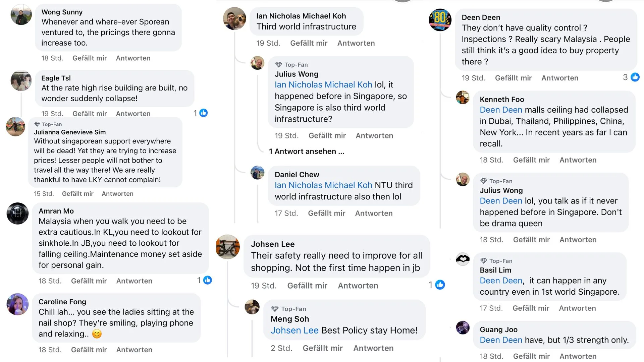Image resolution: width=644 pixels, height=362 pixels.
Task: Toggle 'Gefällt mir' on Caroline Fong's comment
Action: (89, 350)
